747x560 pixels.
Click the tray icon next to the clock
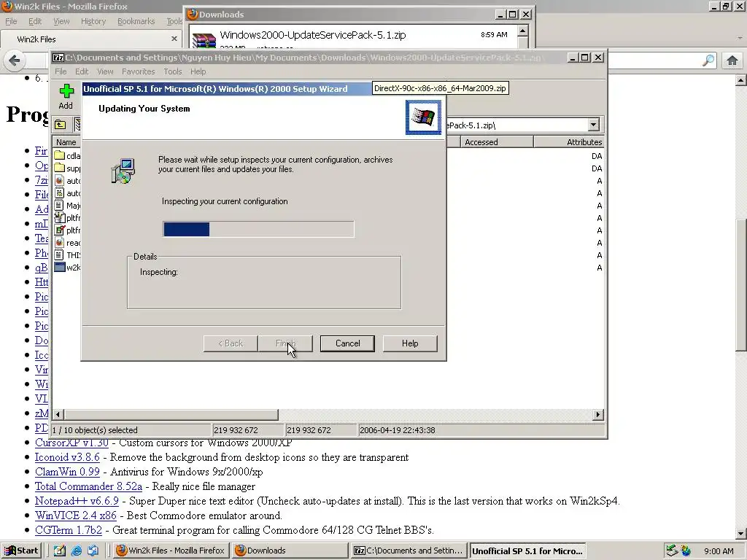(686, 551)
